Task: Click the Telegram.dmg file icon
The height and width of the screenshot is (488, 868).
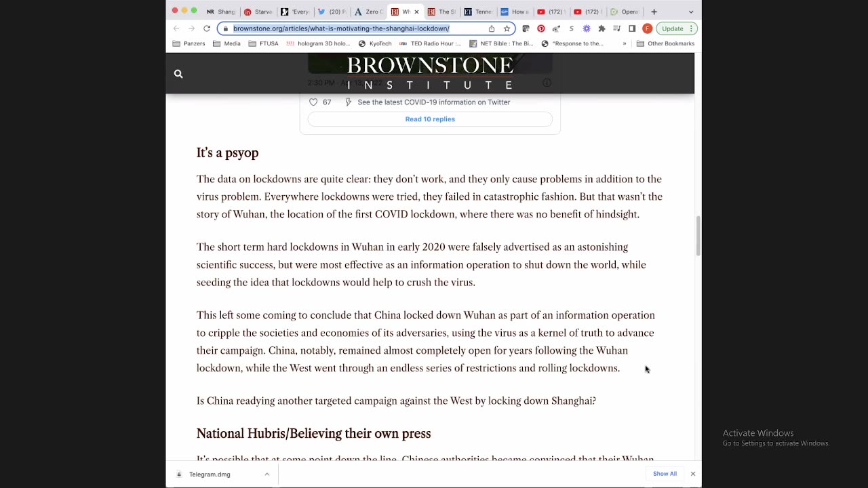Action: coord(179,474)
